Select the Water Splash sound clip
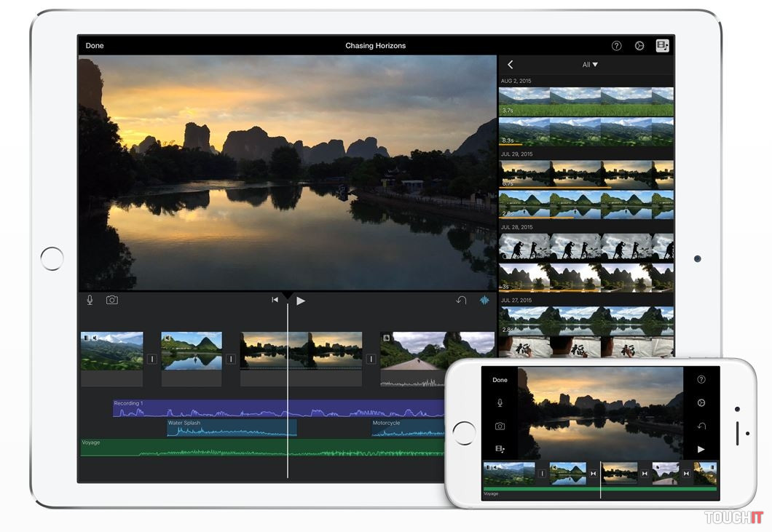 232,428
